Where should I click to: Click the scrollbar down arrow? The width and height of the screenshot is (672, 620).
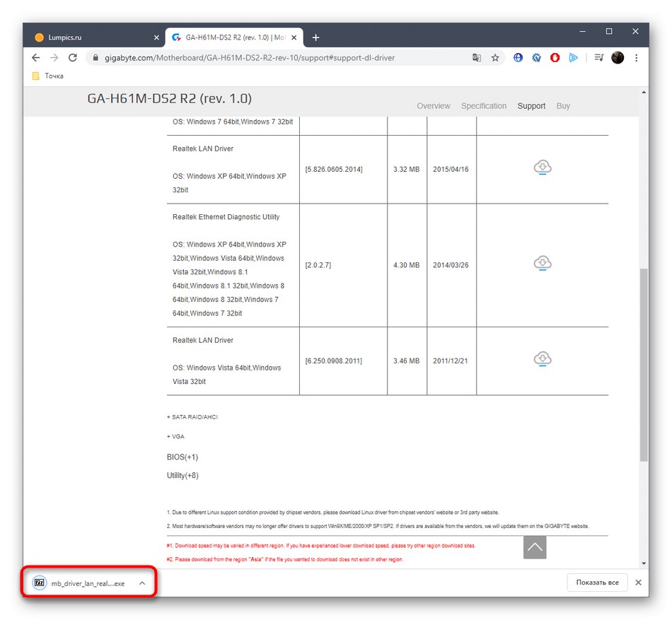click(x=643, y=563)
